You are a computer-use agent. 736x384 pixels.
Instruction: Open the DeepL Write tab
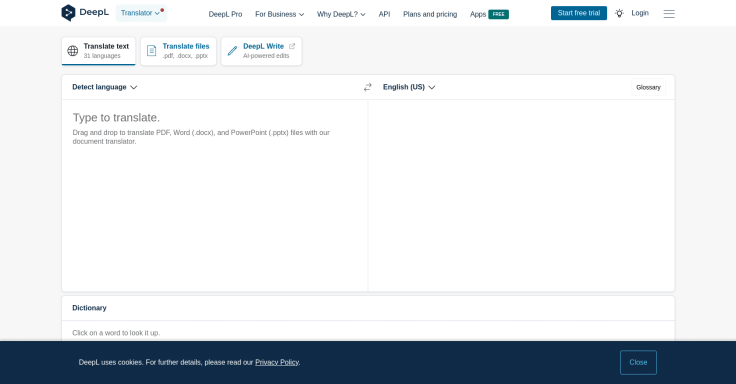coord(261,51)
